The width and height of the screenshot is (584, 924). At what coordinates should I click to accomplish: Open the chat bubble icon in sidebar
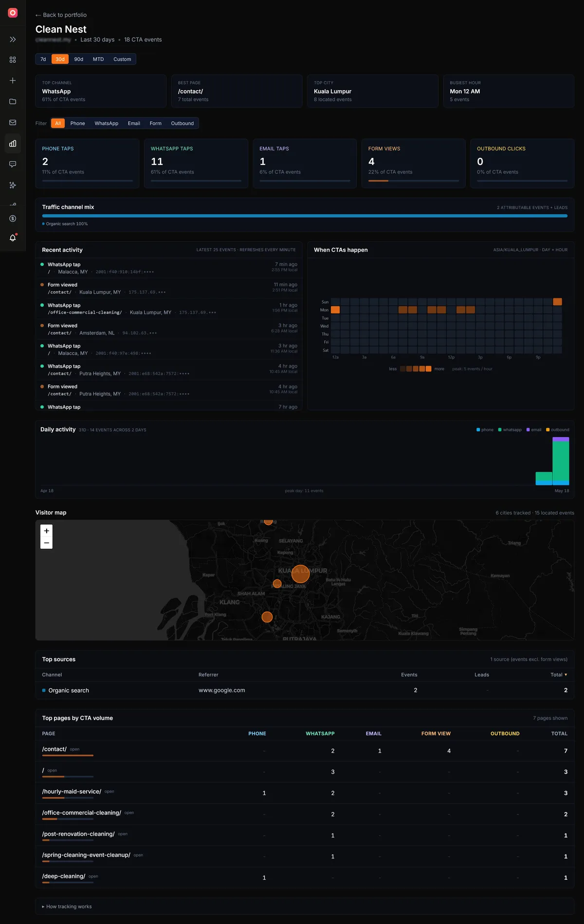[x=13, y=165]
